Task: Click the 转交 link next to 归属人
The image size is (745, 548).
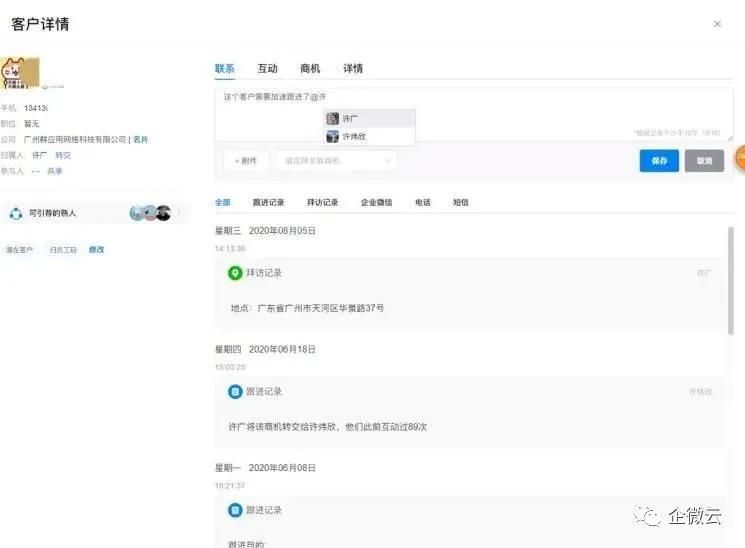Action: (63, 155)
